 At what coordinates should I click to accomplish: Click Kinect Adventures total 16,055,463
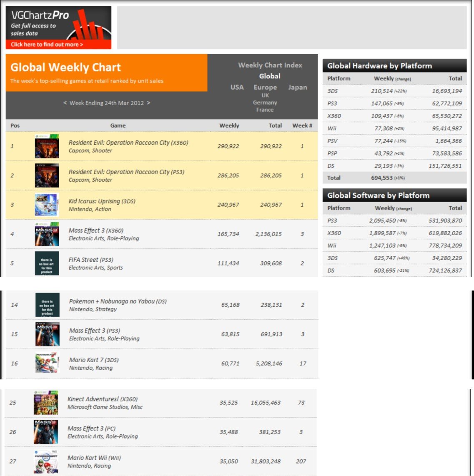[266, 403]
